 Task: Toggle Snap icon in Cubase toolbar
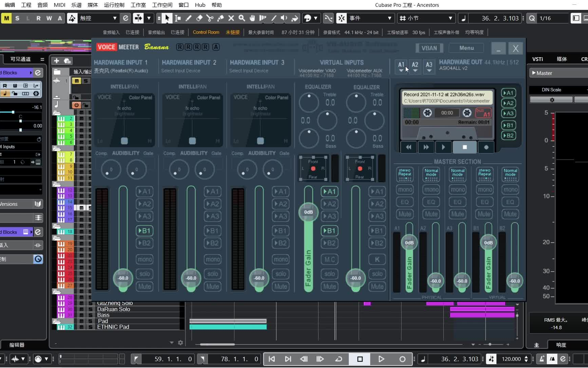[341, 18]
